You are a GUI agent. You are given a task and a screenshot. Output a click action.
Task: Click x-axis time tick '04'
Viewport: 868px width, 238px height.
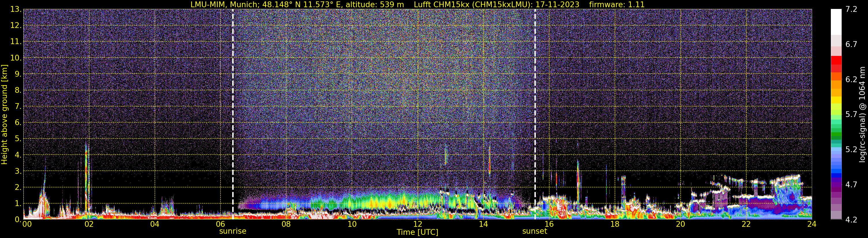pyautogui.click(x=155, y=224)
